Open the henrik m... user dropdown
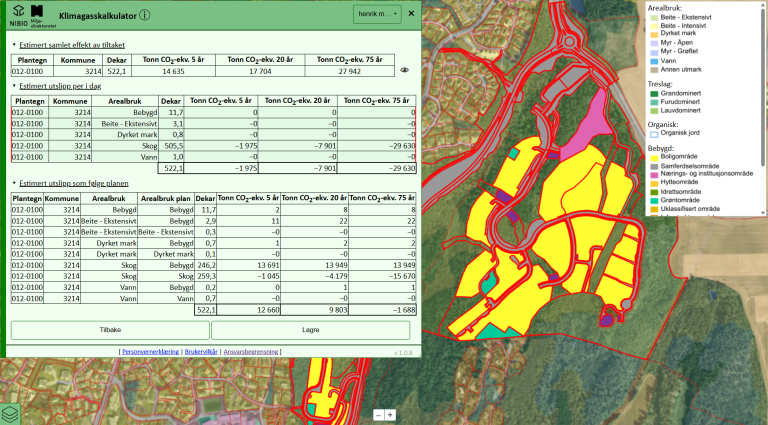The image size is (768, 425). pos(377,14)
